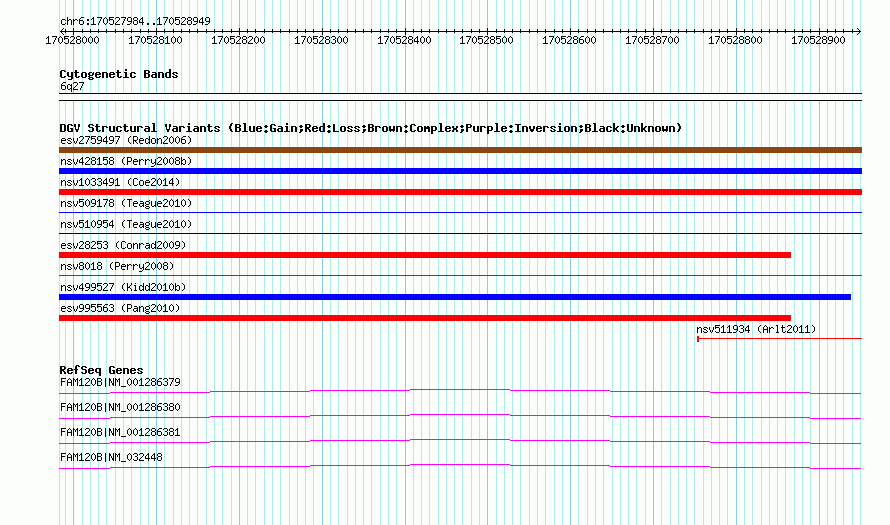Click the esv995563 (Pang2010) label
Image resolution: width=890 pixels, height=525 pixels.
(120, 308)
